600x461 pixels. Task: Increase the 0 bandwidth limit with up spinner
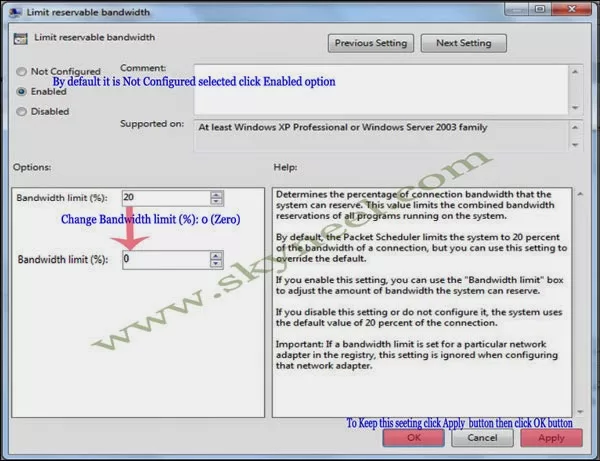216,256
